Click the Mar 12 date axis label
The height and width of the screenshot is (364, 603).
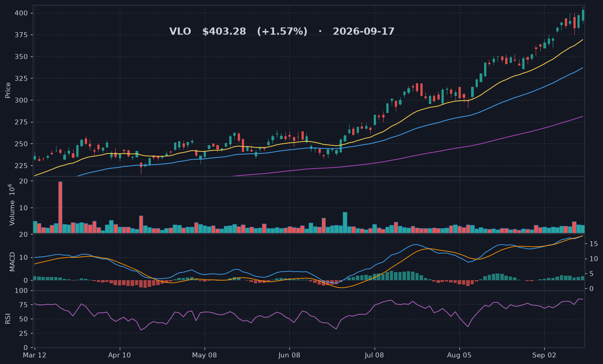tap(35, 355)
